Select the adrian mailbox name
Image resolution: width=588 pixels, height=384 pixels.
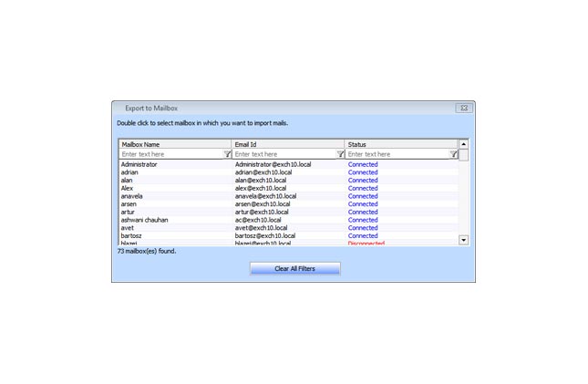tap(129, 172)
